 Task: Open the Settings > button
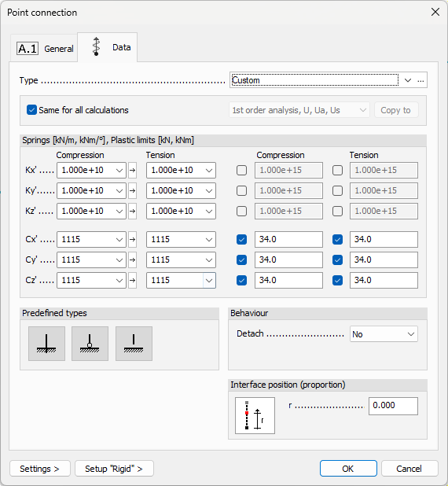(x=40, y=469)
